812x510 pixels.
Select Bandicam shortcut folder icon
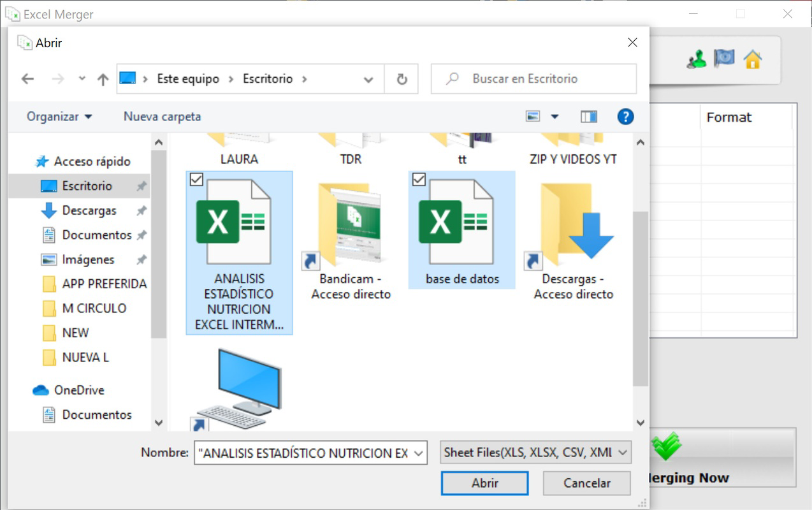(x=349, y=224)
